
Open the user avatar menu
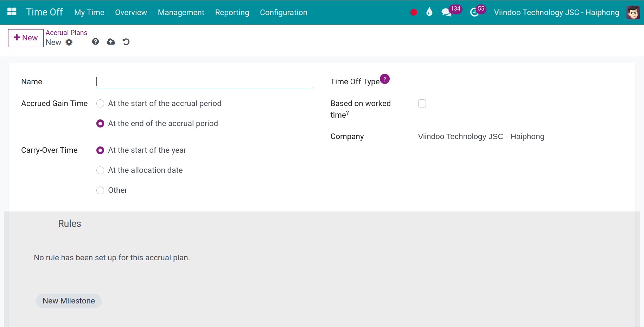(x=633, y=12)
